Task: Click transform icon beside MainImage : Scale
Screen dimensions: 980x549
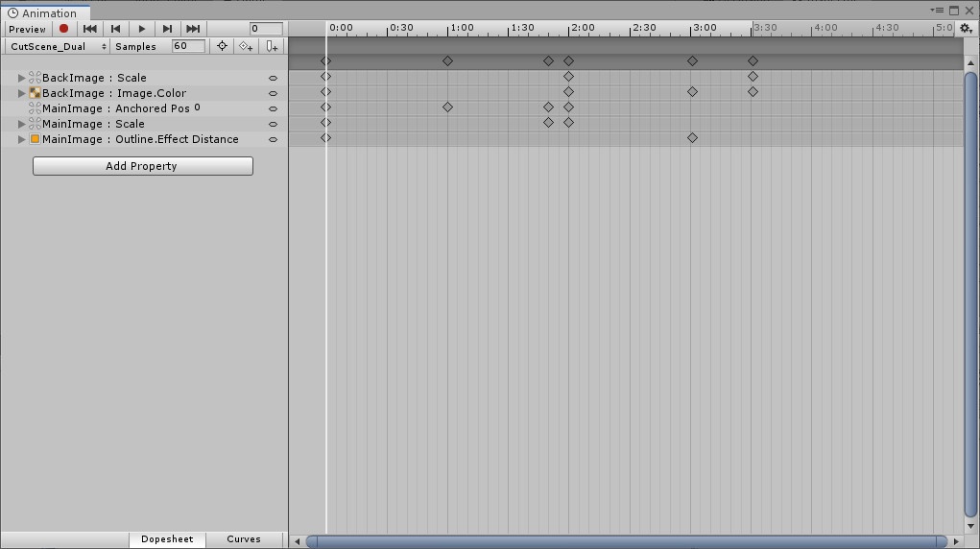Action: click(x=35, y=124)
